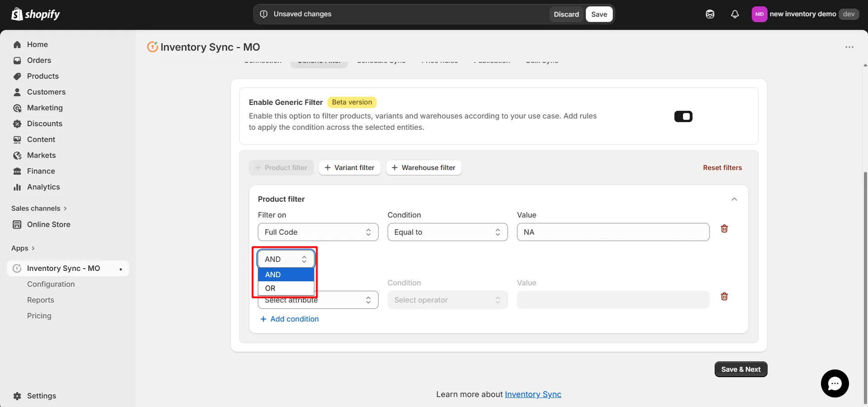Click inside the empty Value input field

[x=612, y=299]
